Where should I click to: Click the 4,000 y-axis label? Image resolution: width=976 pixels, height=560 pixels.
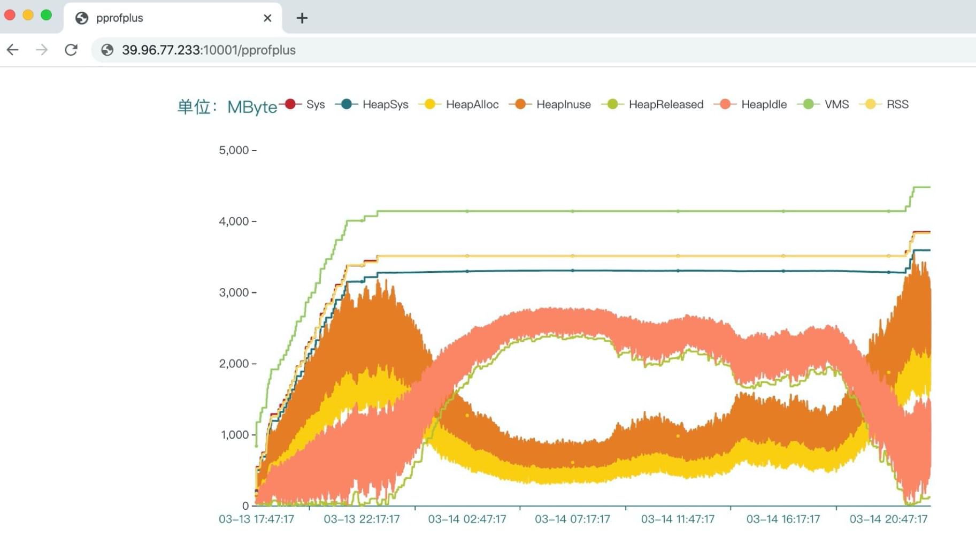[234, 221]
